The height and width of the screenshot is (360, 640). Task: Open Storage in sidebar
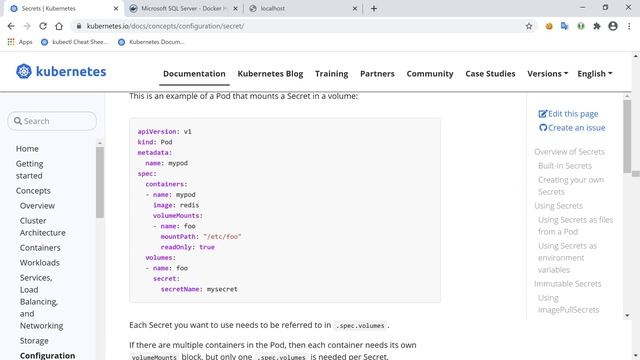34,341
